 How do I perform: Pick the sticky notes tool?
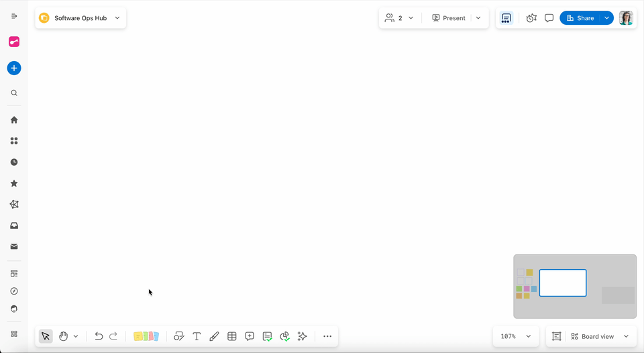pyautogui.click(x=146, y=336)
